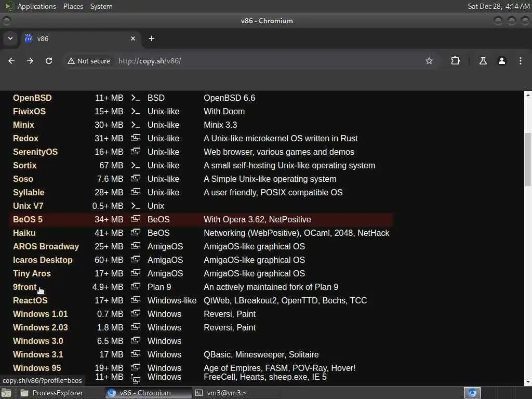Screen dimensions: 532x399
Task: Close the v86 tab
Action: click(133, 38)
